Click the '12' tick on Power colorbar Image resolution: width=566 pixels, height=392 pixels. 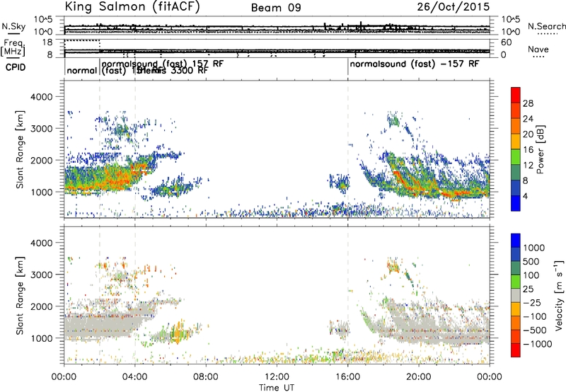[528, 166]
